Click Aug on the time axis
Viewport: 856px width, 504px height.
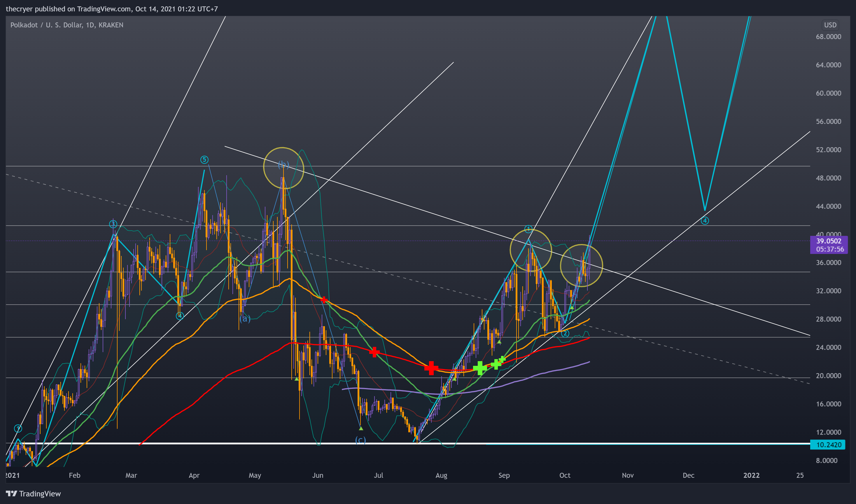click(442, 475)
